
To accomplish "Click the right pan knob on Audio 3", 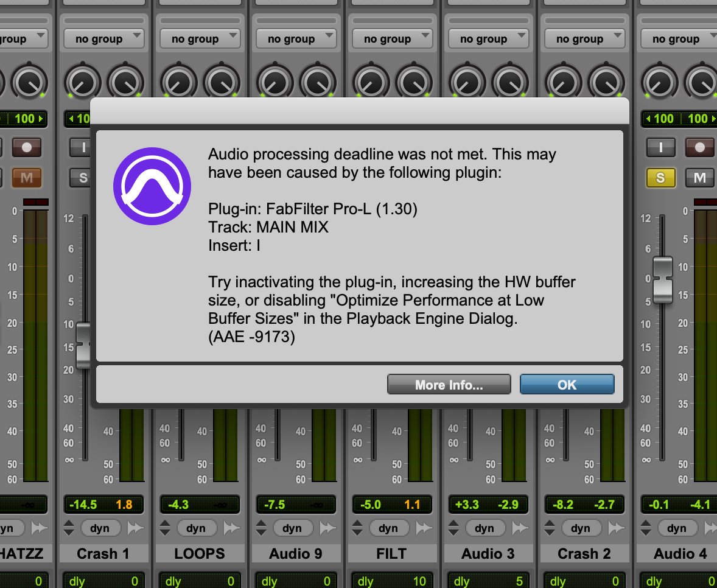I will tap(510, 82).
